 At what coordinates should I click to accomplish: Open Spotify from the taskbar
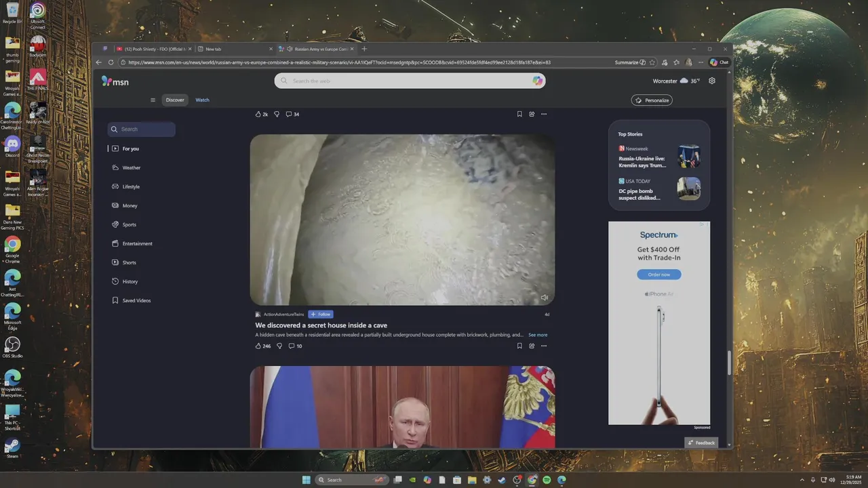pos(547,480)
